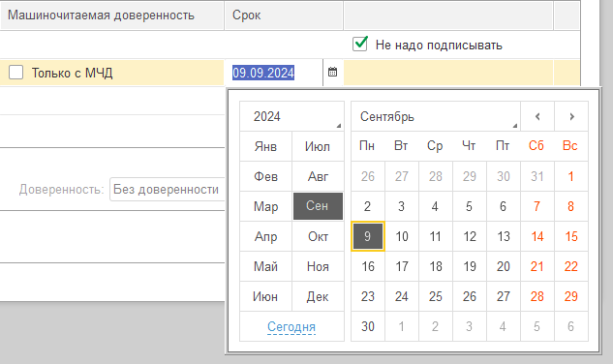Screen dimensions: 613x364
Task: Choose month Июл in the calendar
Action: click(318, 146)
